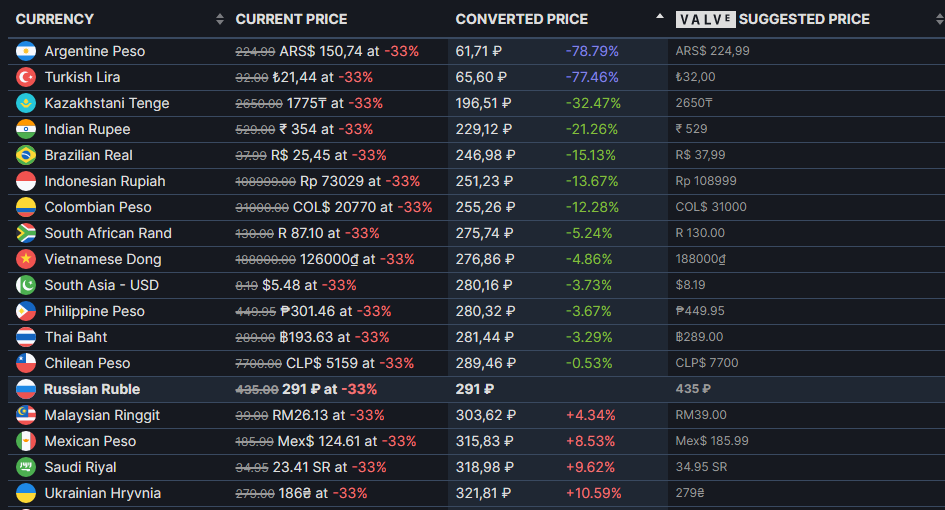Select the Ukrainian Hryvnia flag icon
The height and width of the screenshot is (510, 945).
coord(26,493)
